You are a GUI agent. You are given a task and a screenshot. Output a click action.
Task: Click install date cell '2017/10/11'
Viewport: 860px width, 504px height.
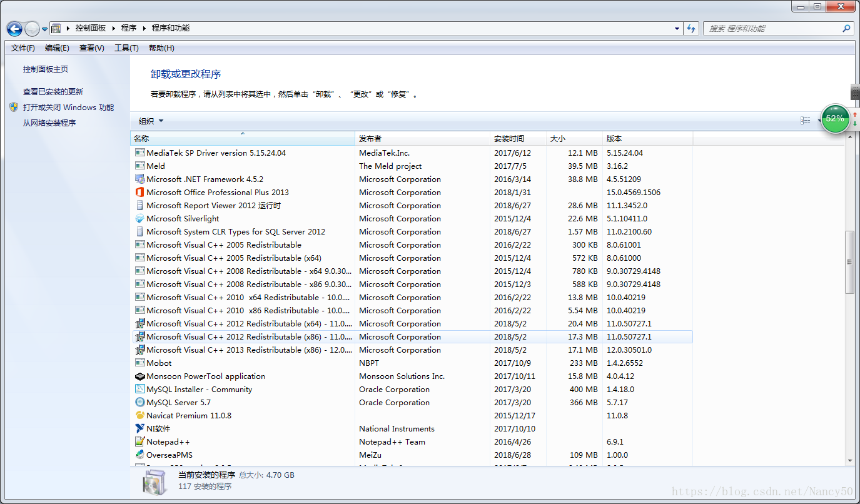[515, 376]
